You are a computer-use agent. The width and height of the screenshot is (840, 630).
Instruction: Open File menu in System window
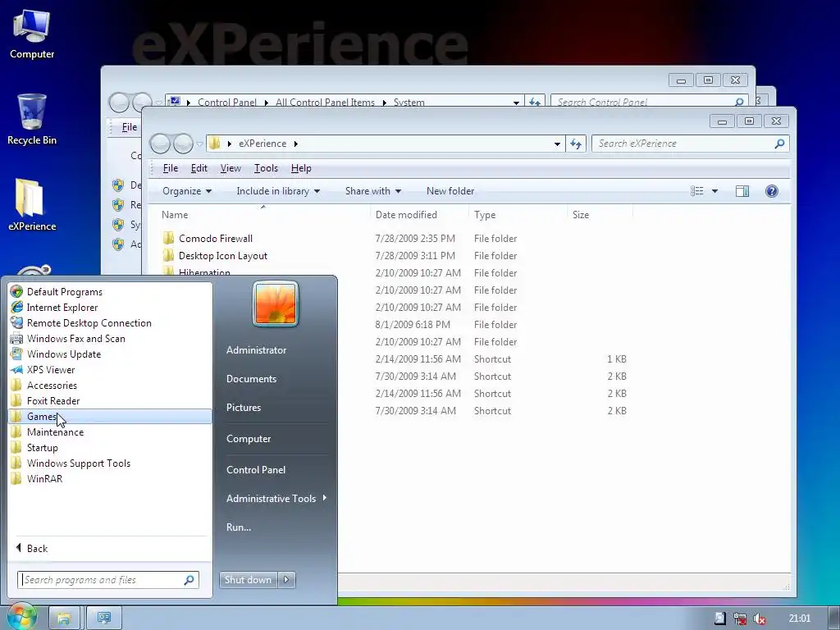point(129,127)
